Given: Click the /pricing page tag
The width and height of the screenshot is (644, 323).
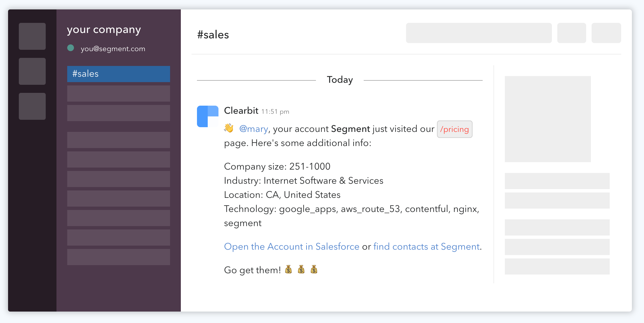Looking at the screenshot, I should [455, 129].
